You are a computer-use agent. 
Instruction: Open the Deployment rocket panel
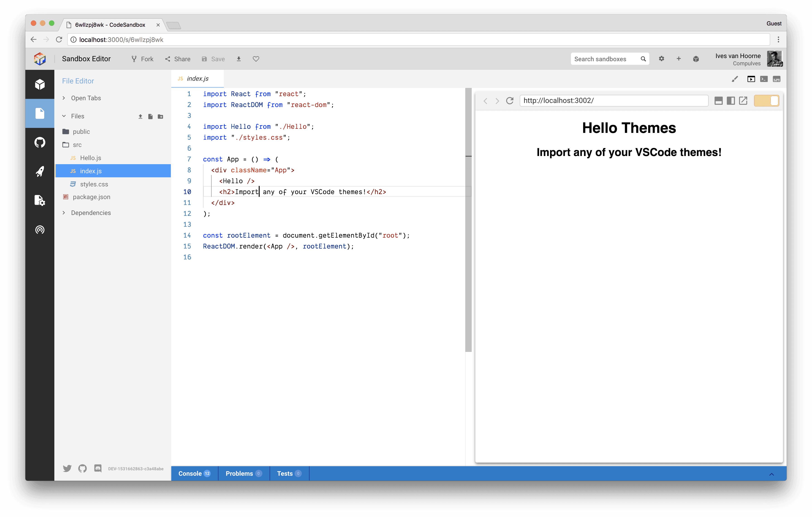(x=40, y=171)
